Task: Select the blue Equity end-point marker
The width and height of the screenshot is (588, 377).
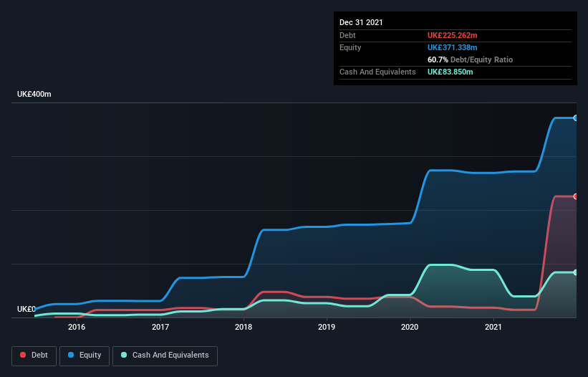Action: [576, 118]
